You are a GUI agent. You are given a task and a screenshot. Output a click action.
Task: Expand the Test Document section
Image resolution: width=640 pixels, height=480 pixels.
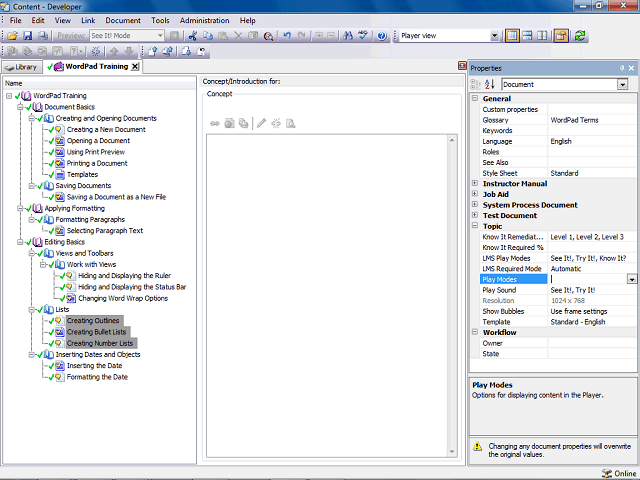[x=475, y=215]
